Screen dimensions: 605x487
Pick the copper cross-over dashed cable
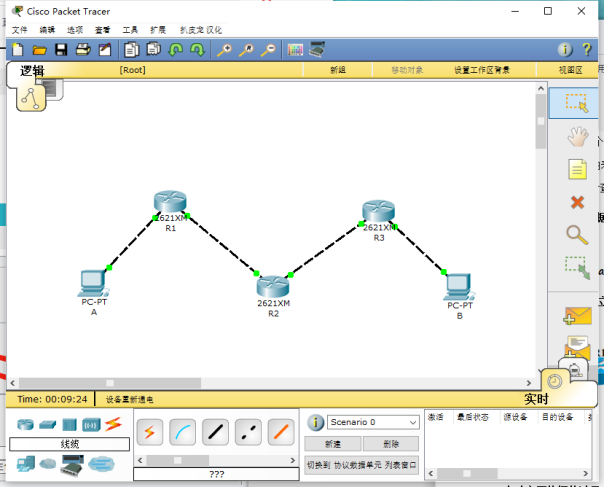pyautogui.click(x=248, y=432)
